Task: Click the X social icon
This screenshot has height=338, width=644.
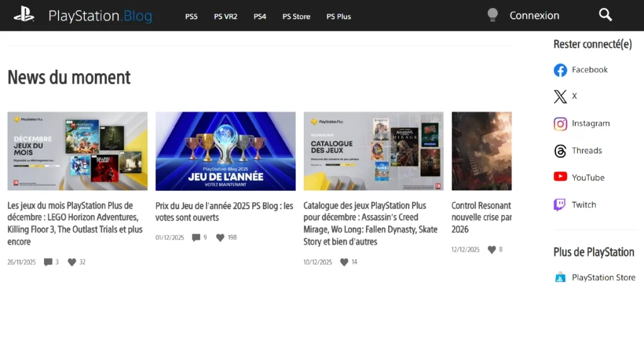Action: tap(560, 96)
